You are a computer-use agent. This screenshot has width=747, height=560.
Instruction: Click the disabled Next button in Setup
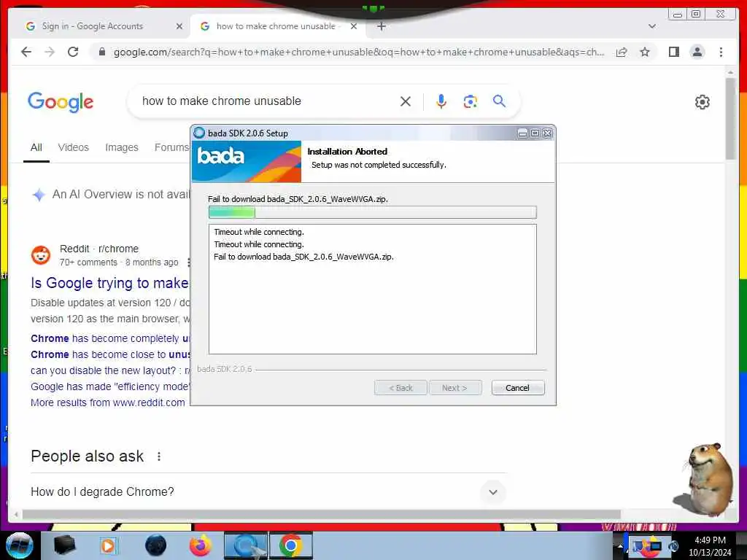tap(455, 388)
